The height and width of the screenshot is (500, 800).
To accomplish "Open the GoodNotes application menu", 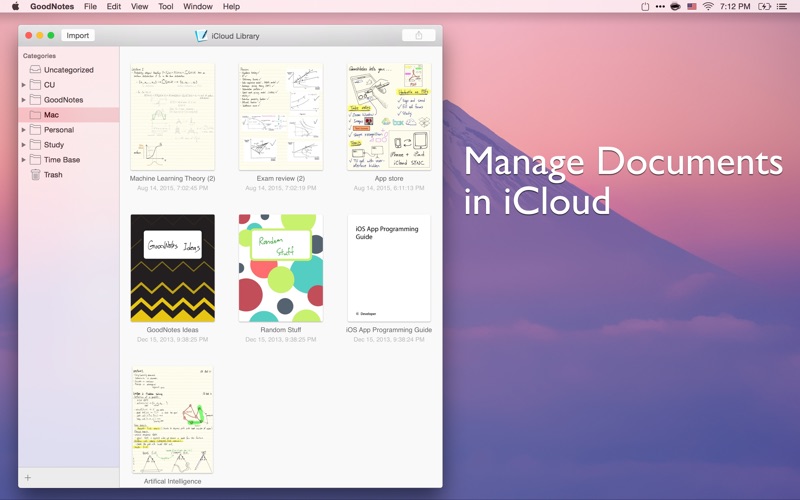I will [x=52, y=6].
